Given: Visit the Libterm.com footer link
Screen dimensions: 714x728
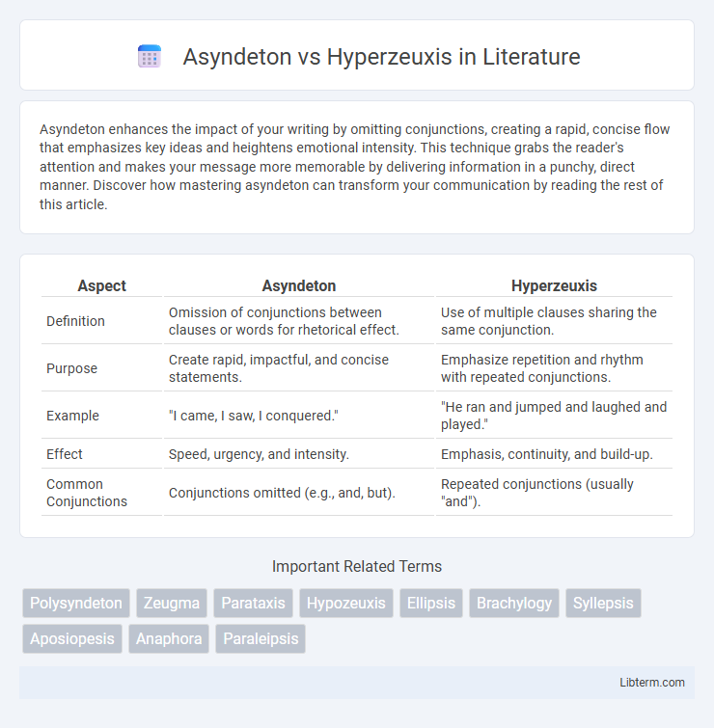Looking at the screenshot, I should coord(651,683).
